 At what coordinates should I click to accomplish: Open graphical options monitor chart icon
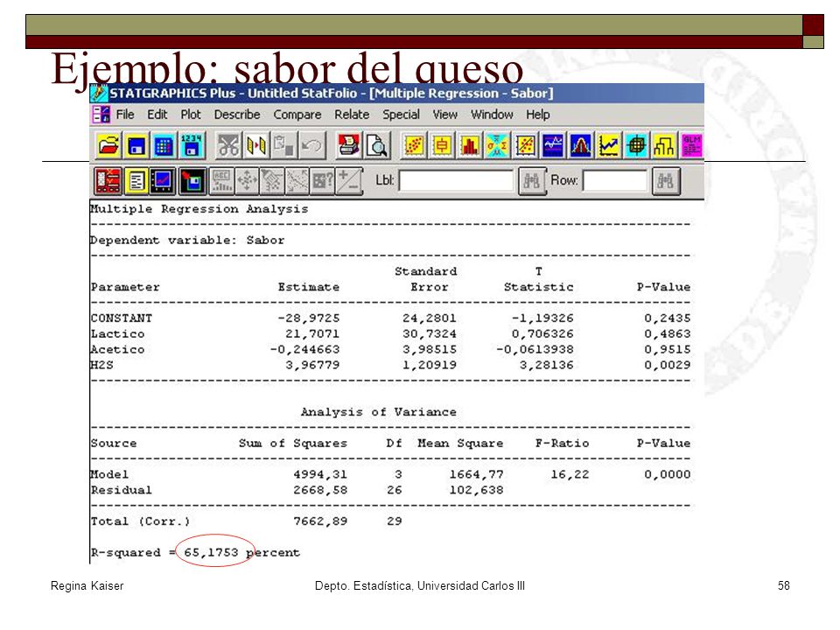pyautogui.click(x=163, y=181)
